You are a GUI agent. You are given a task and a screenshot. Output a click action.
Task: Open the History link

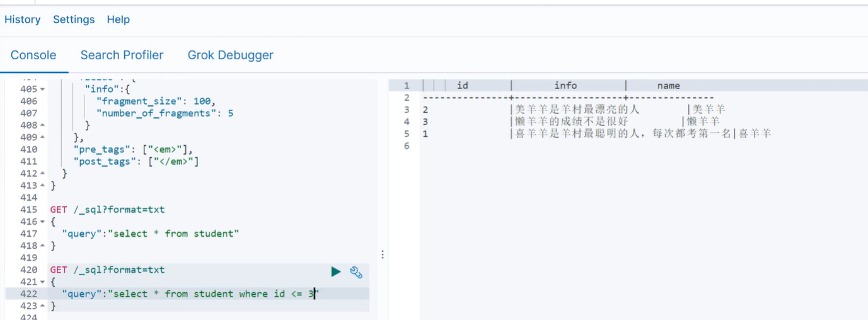tap(22, 20)
